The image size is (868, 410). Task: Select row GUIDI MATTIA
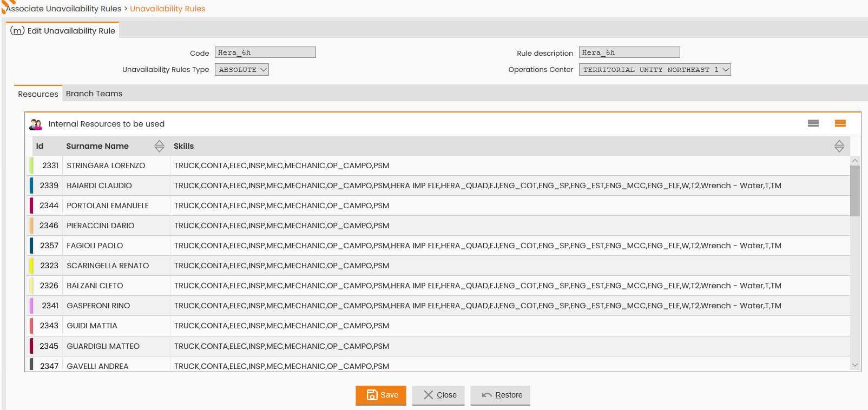coord(439,326)
